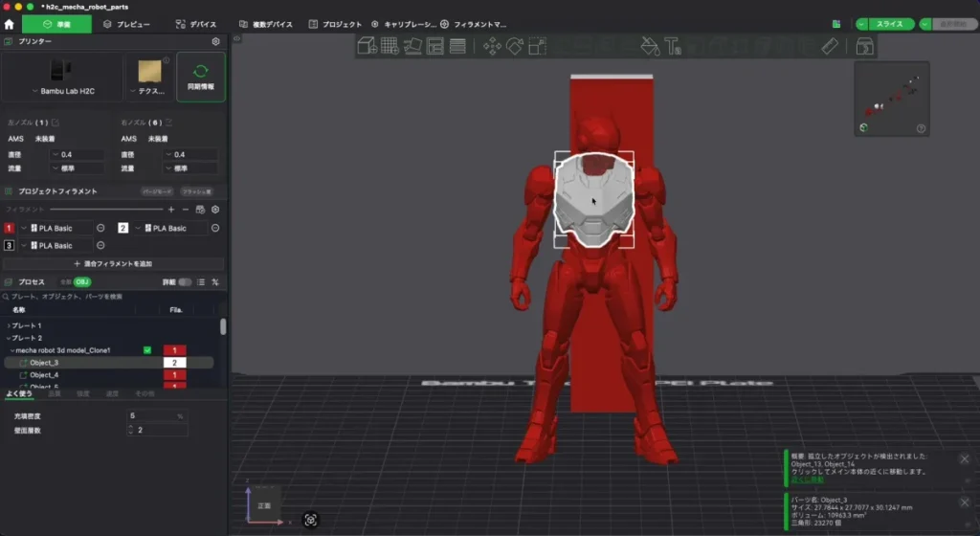This screenshot has width=980, height=536.
Task: Click the Arrange all objects tool
Action: [435, 46]
